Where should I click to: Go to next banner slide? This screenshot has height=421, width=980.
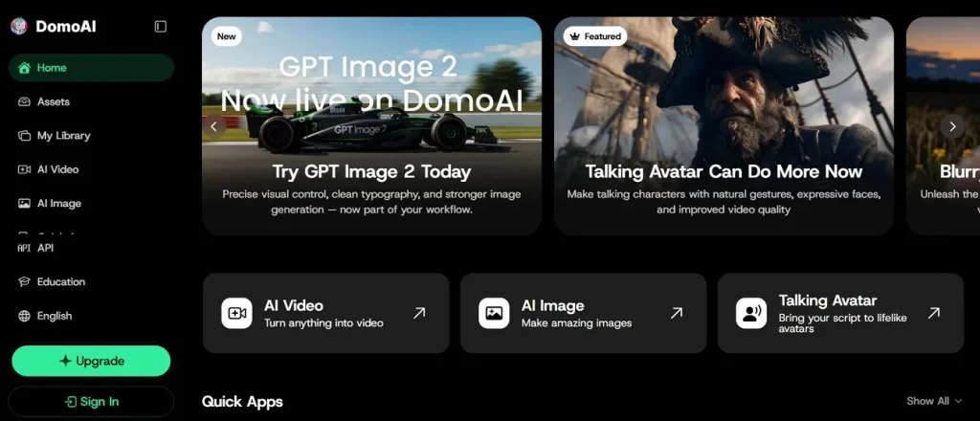point(952,126)
